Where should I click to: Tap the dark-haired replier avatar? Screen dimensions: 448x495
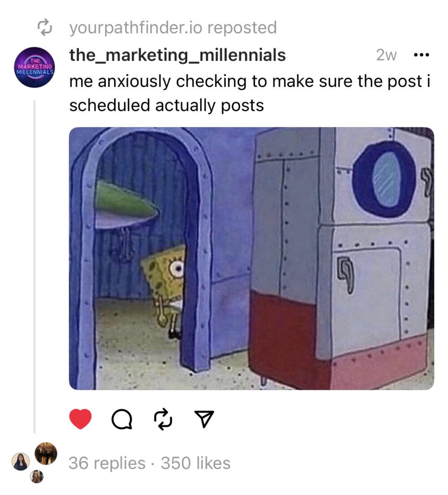click(21, 461)
